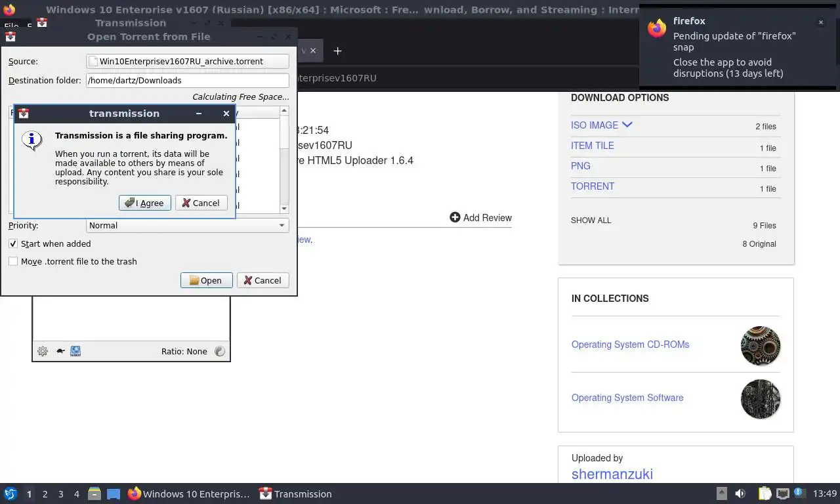Switch to Transmission taskbar item
840x504 pixels.
click(x=295, y=493)
